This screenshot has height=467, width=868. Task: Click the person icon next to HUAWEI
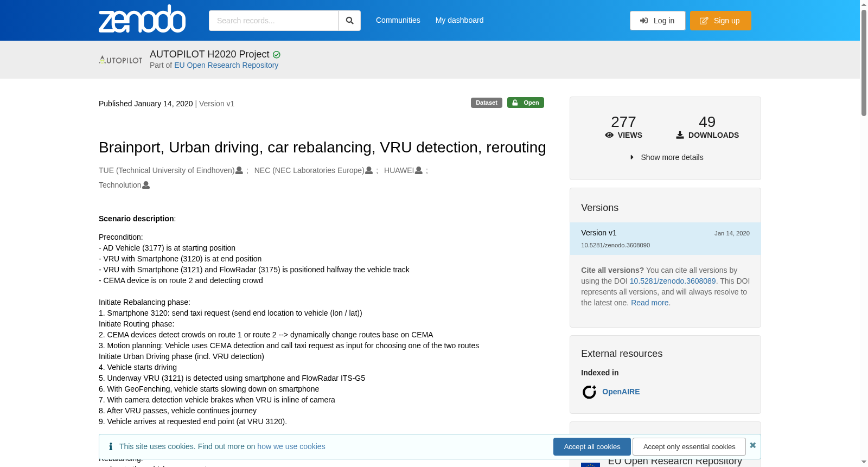pos(419,170)
